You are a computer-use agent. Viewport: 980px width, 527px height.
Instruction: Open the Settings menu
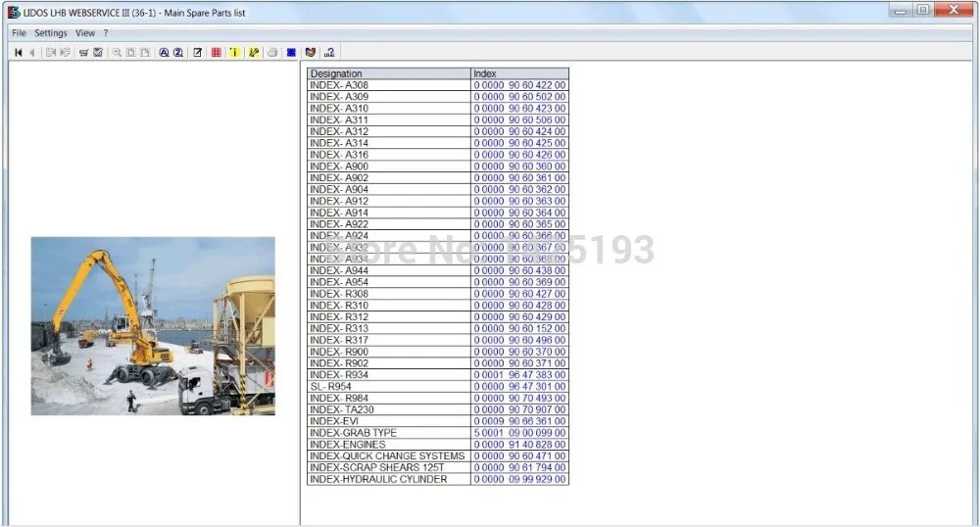(51, 33)
